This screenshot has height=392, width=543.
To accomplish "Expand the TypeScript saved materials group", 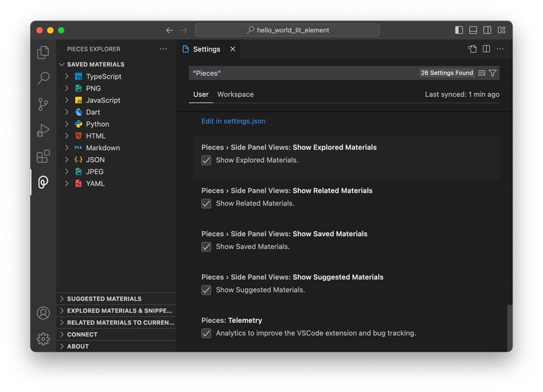I will click(x=66, y=76).
